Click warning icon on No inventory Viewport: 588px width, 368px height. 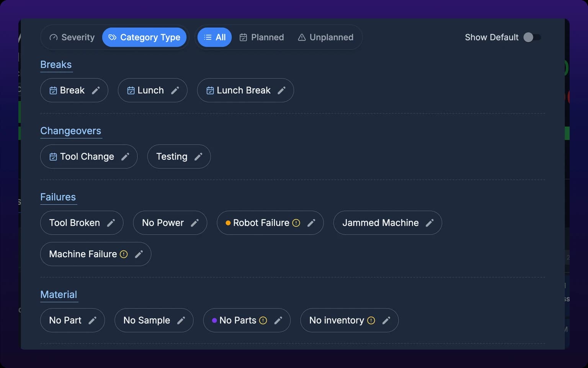371,320
